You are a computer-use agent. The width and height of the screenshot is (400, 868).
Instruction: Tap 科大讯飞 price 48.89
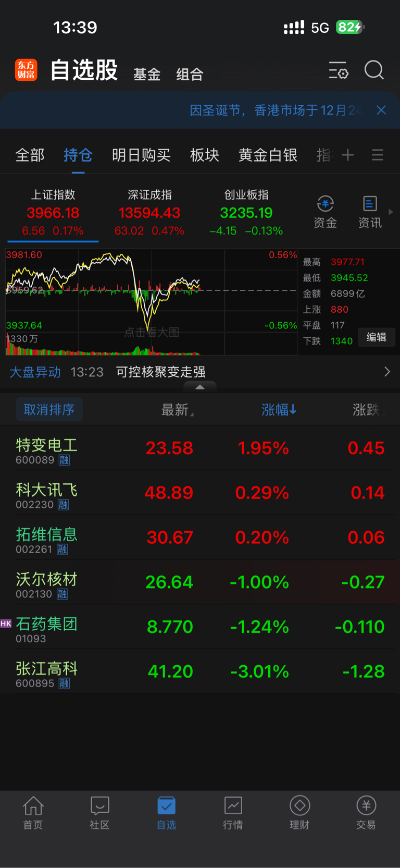169,493
